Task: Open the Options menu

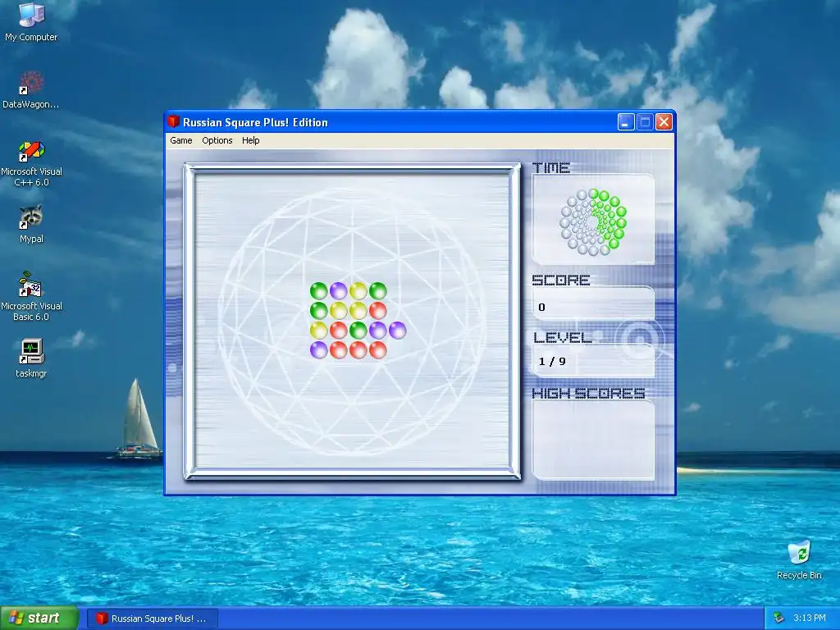Action: (217, 140)
